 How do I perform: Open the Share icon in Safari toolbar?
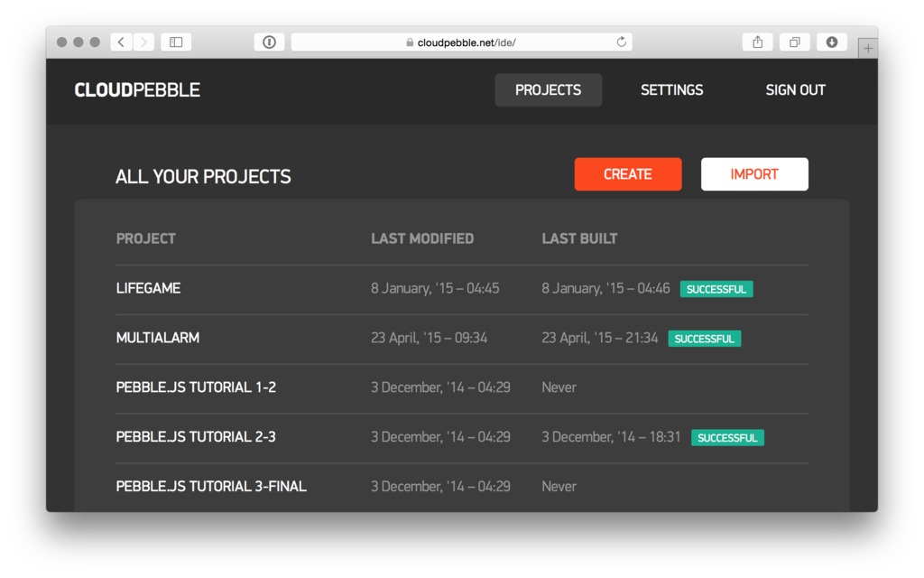(x=758, y=42)
